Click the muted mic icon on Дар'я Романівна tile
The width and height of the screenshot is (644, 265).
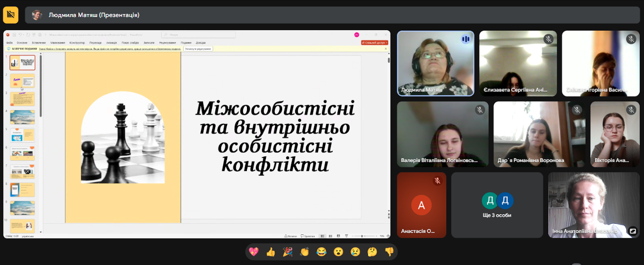point(577,110)
